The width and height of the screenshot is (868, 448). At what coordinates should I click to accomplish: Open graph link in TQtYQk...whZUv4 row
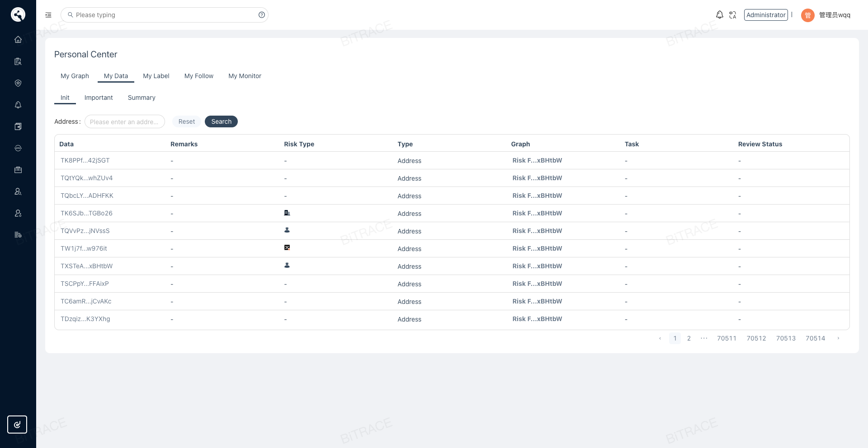coord(537,178)
